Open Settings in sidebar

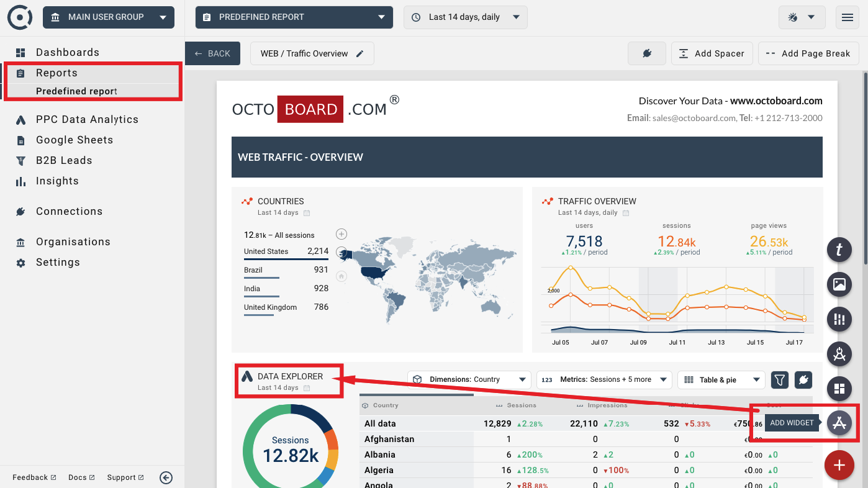point(58,262)
